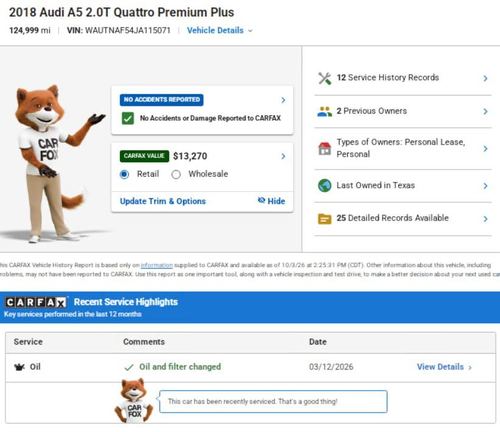The height and width of the screenshot is (432, 500).
Task: Open the No Accidents Reported chevron
Action: [x=283, y=100]
